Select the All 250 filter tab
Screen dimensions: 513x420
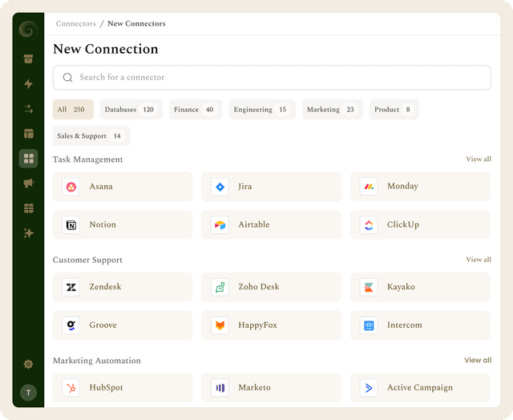click(73, 109)
